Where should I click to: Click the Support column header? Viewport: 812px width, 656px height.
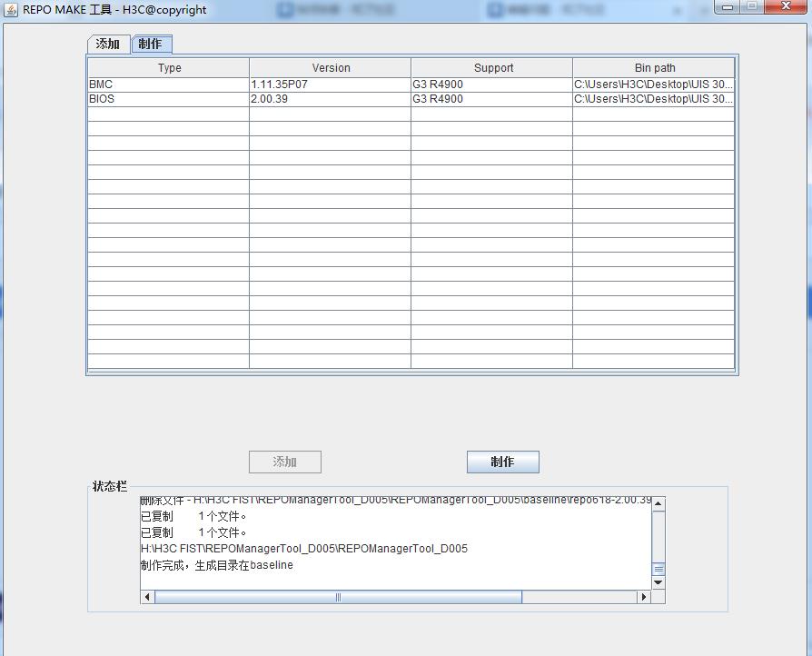tap(492, 68)
